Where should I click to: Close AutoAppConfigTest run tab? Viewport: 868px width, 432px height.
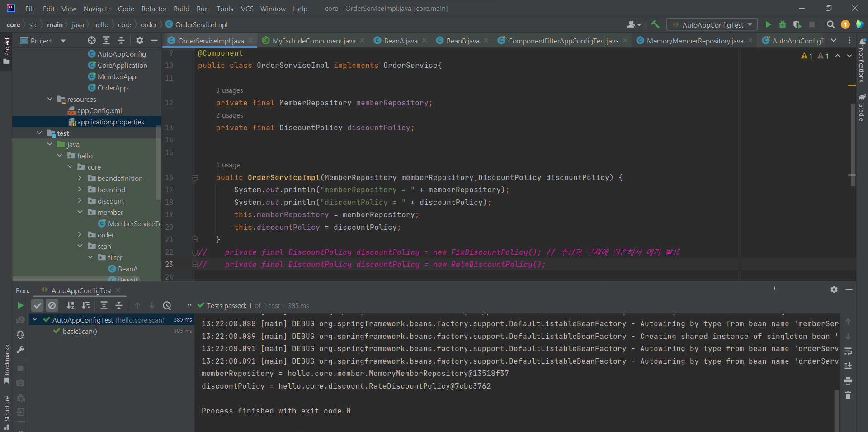118,290
